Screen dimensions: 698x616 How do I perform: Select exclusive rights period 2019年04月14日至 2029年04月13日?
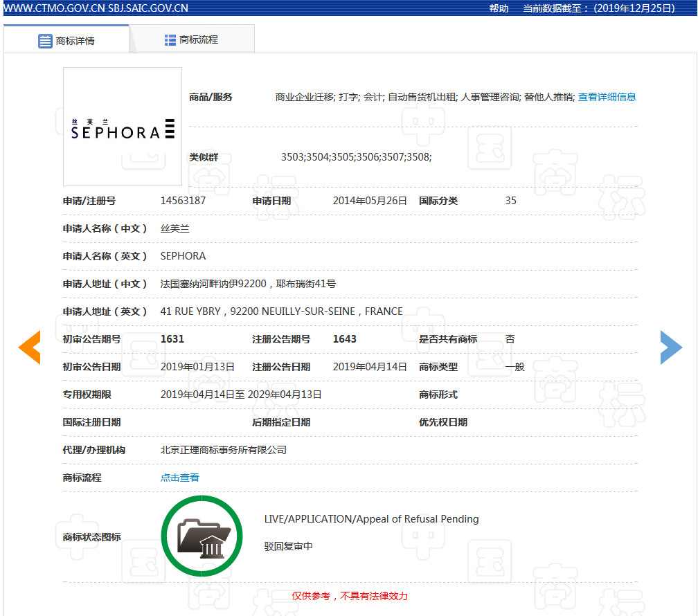click(x=241, y=395)
